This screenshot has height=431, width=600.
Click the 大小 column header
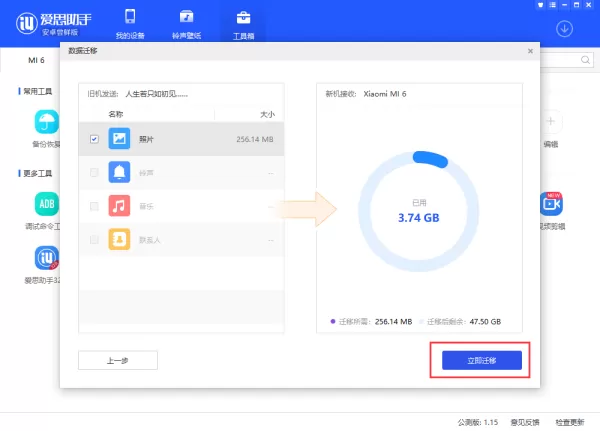tap(267, 114)
